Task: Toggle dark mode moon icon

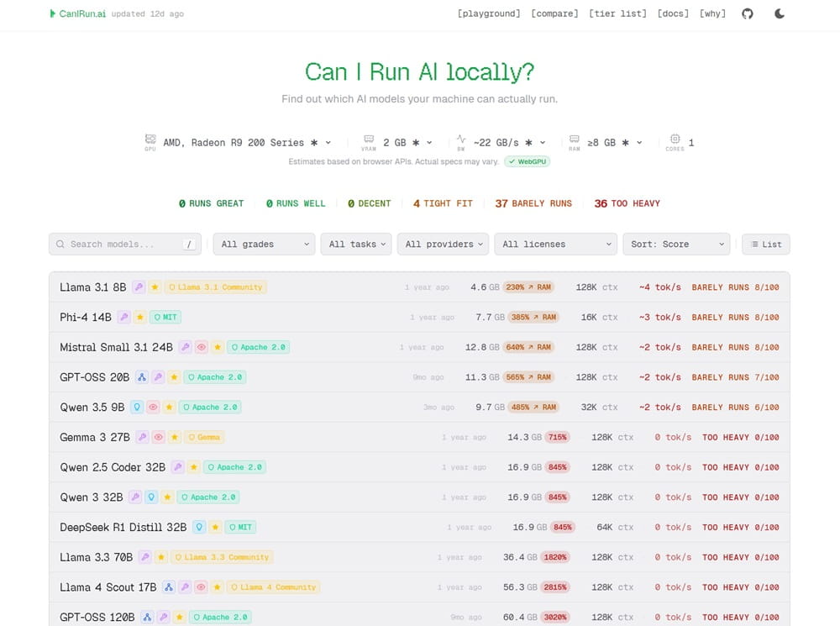Action: click(x=780, y=14)
